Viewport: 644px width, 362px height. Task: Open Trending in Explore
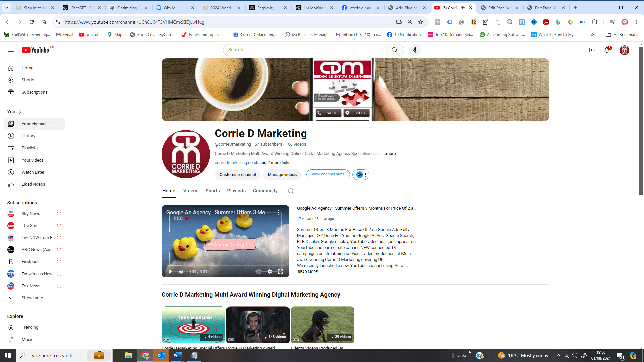pos(34,327)
